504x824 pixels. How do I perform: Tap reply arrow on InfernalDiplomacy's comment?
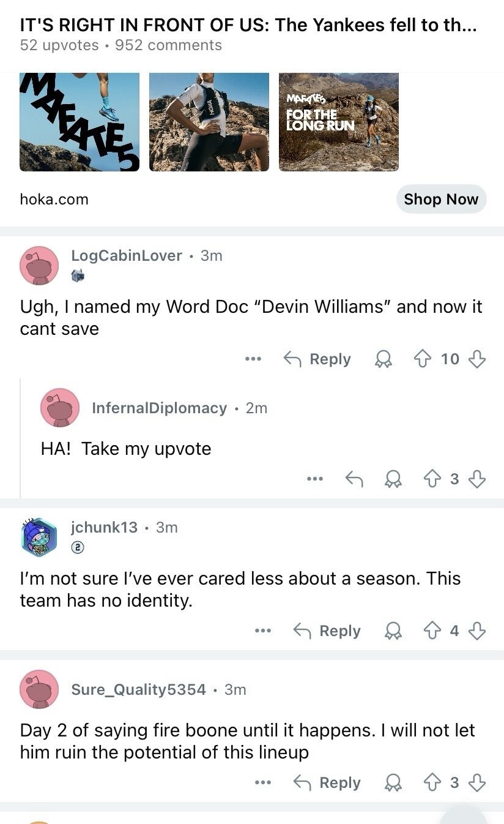coord(354,479)
